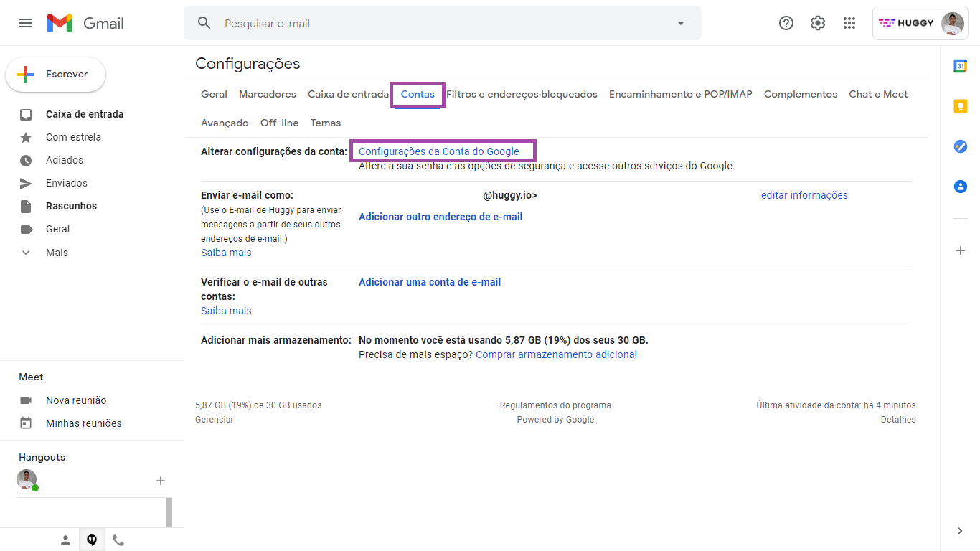Open the main menu hamburger icon
The width and height of the screenshot is (980, 551).
(x=26, y=23)
